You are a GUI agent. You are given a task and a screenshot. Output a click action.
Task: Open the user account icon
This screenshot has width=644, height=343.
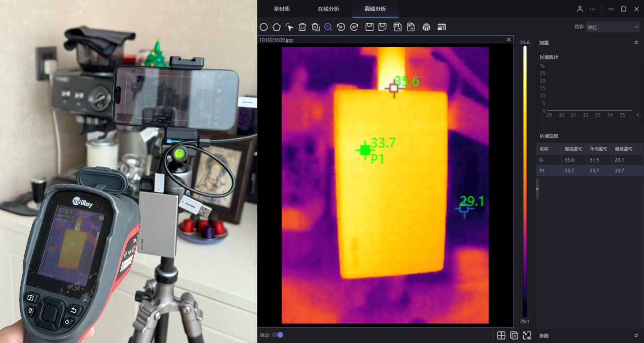point(580,9)
